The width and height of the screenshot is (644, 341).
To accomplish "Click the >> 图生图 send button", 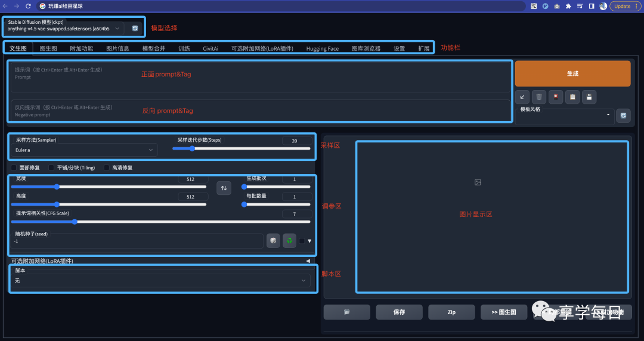I will [504, 312].
